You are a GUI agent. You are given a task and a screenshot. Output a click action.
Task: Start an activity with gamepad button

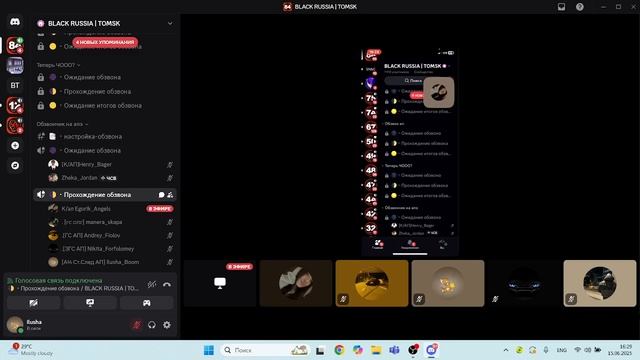147,303
